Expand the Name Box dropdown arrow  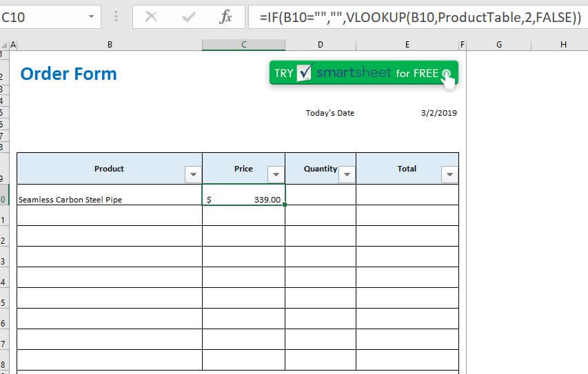(91, 17)
